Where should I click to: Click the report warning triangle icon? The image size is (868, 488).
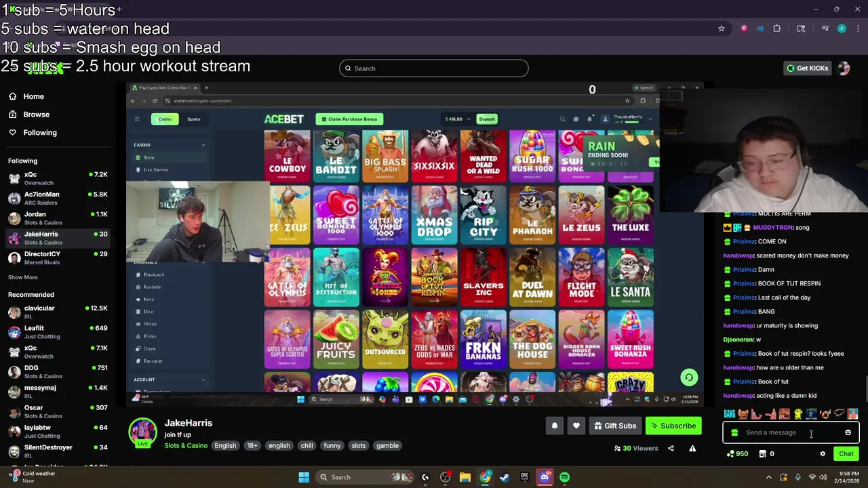coord(692,448)
